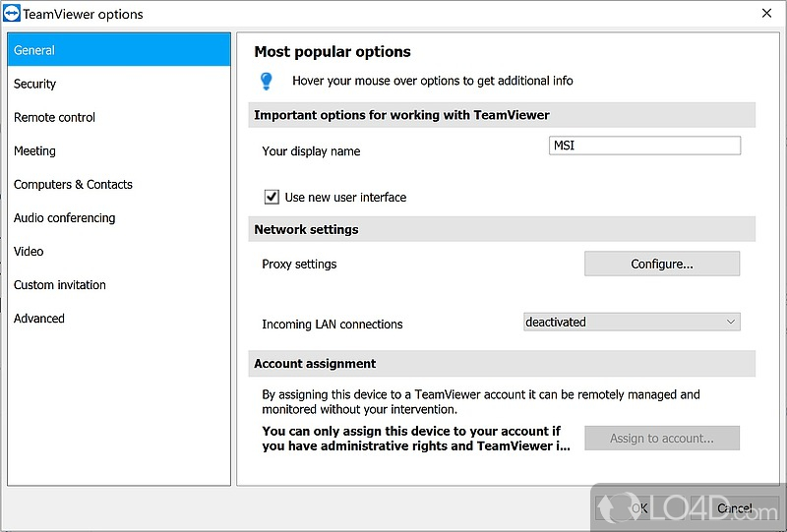Image resolution: width=787 pixels, height=532 pixels.
Task: Click the TeamViewer logo icon in title bar
Action: click(x=12, y=14)
